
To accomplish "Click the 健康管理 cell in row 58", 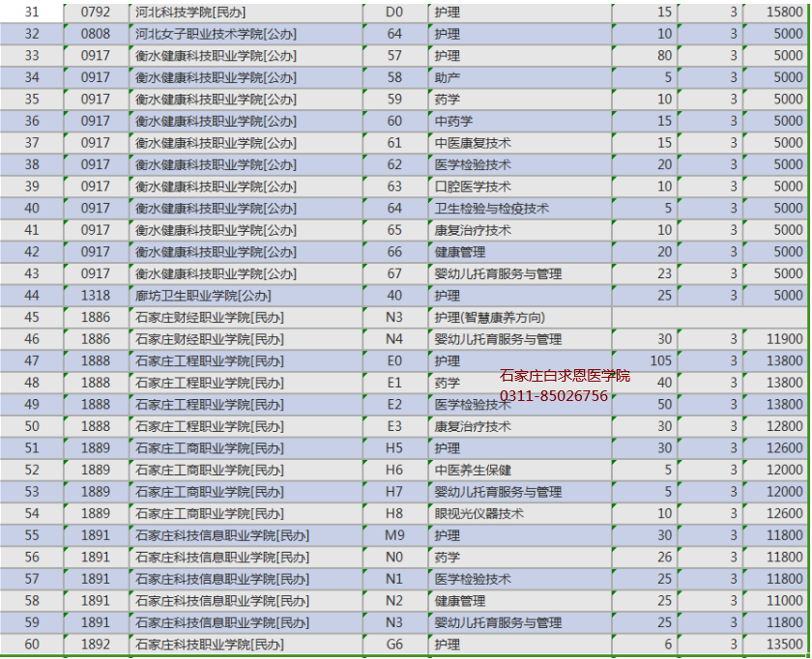I will 520,600.
